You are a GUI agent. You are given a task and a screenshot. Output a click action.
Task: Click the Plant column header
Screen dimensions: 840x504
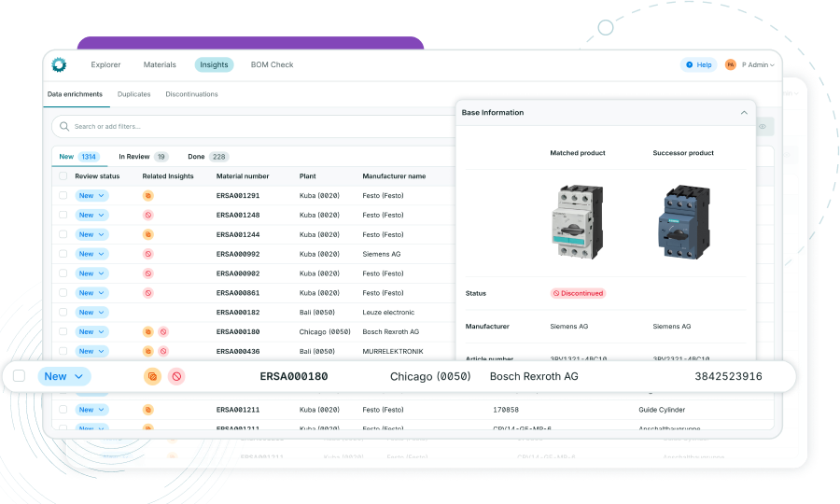(307, 176)
